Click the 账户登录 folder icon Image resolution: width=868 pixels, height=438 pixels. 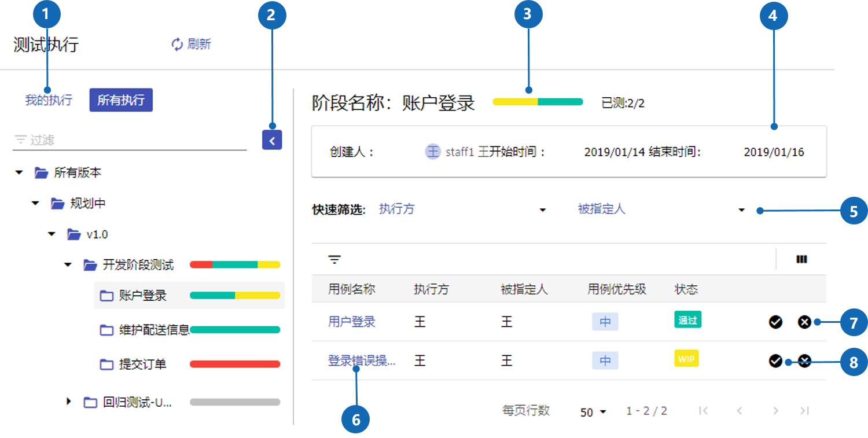point(106,296)
